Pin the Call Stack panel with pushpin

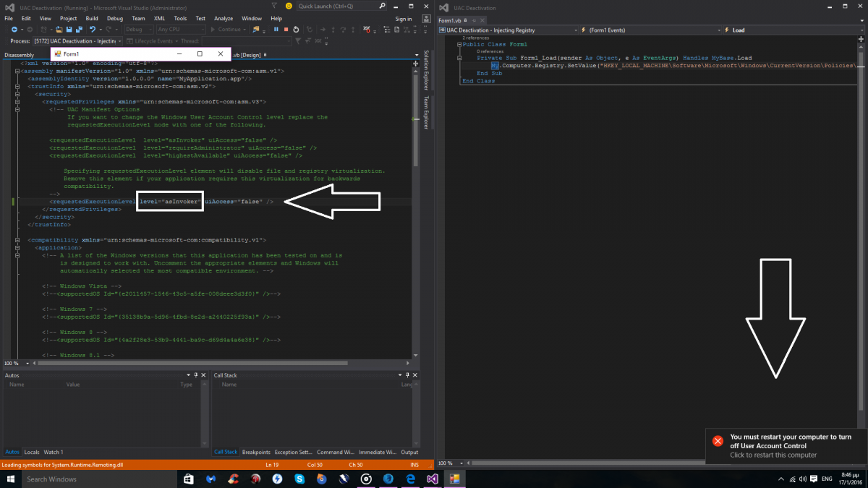tap(407, 375)
